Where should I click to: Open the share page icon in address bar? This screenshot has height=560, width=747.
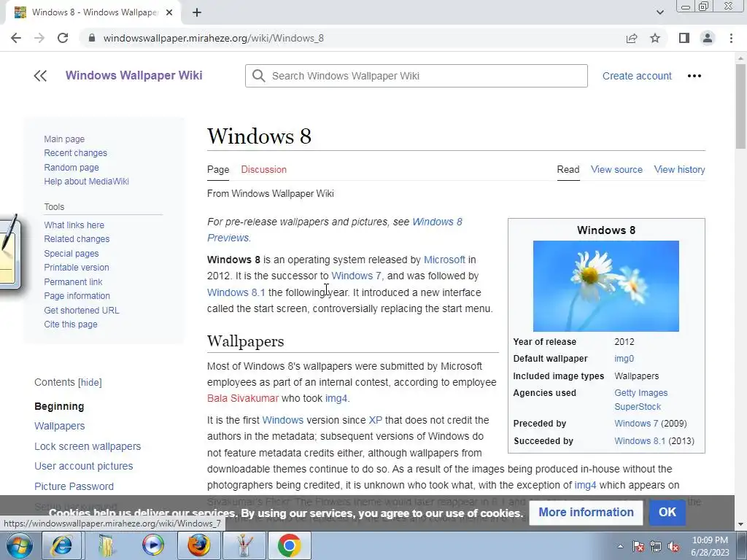click(632, 38)
